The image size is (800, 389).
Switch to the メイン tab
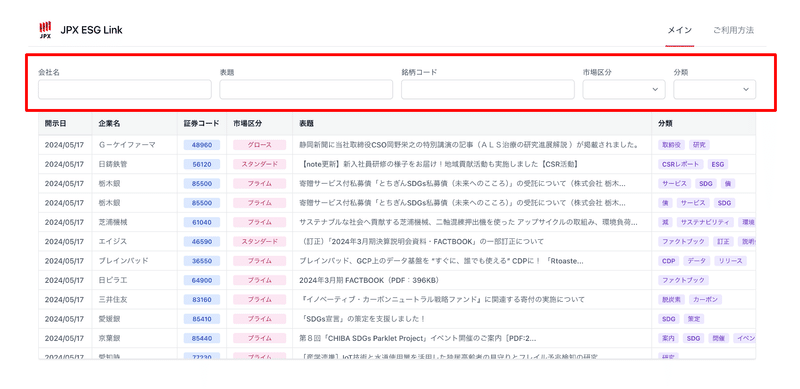coord(680,30)
